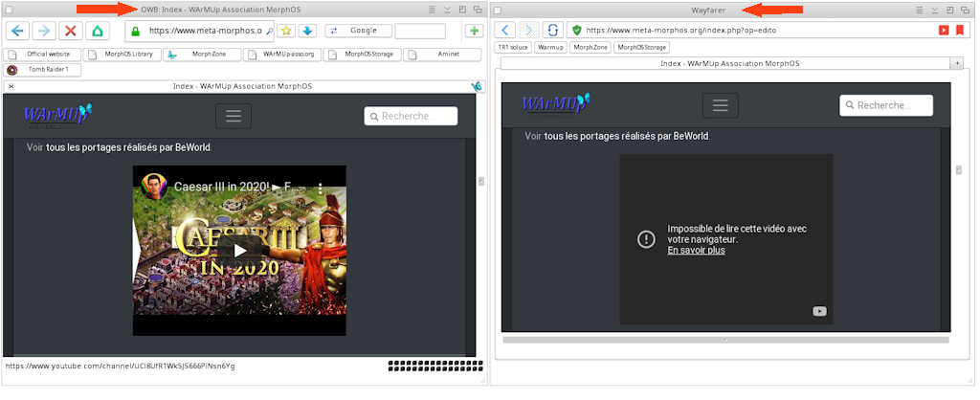Follow the BeWorld portages link in Wayfarer
This screenshot has height=400, width=980.
626,136
